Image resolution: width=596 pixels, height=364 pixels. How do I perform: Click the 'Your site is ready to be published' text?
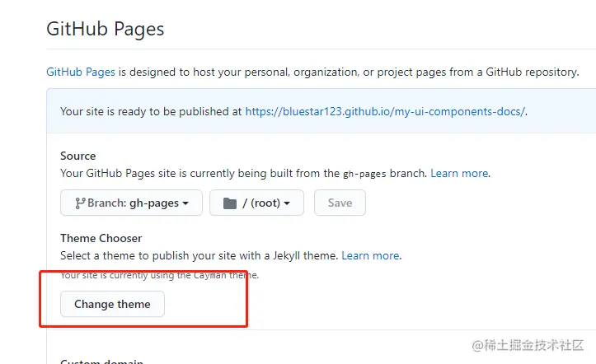tap(151, 111)
